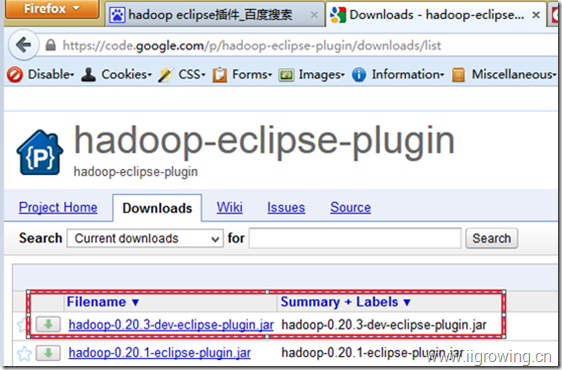Click the Images picture icon
This screenshot has height=370, width=562.
tap(286, 75)
